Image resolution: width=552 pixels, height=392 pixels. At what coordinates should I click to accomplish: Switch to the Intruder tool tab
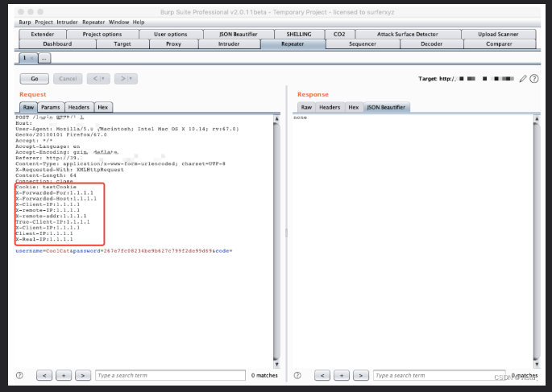point(229,44)
